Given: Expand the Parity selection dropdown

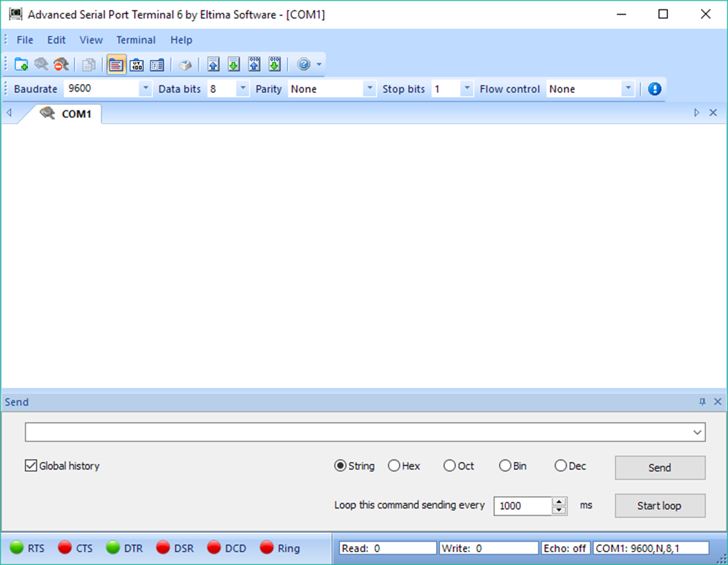Looking at the screenshot, I should [x=369, y=88].
